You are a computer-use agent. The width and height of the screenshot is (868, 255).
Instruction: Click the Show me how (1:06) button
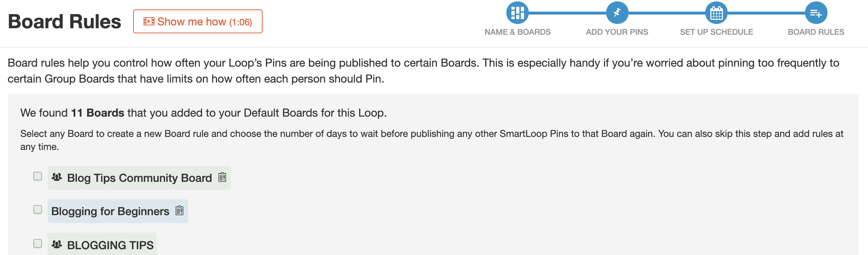(198, 21)
